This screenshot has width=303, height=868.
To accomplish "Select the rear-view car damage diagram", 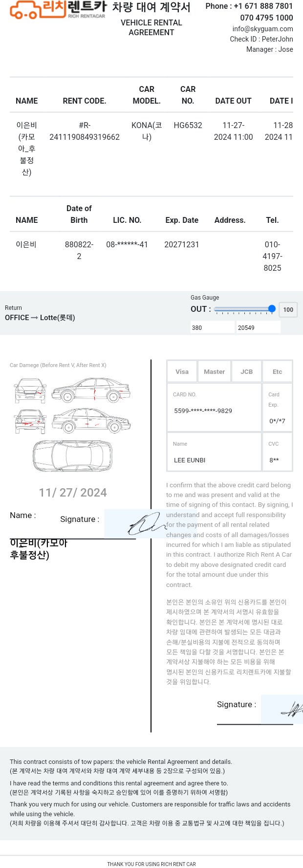I will tap(30, 421).
